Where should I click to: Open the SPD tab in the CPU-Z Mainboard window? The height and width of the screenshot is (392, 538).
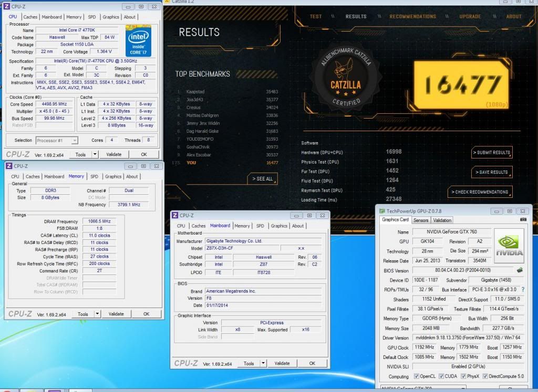coord(260,226)
